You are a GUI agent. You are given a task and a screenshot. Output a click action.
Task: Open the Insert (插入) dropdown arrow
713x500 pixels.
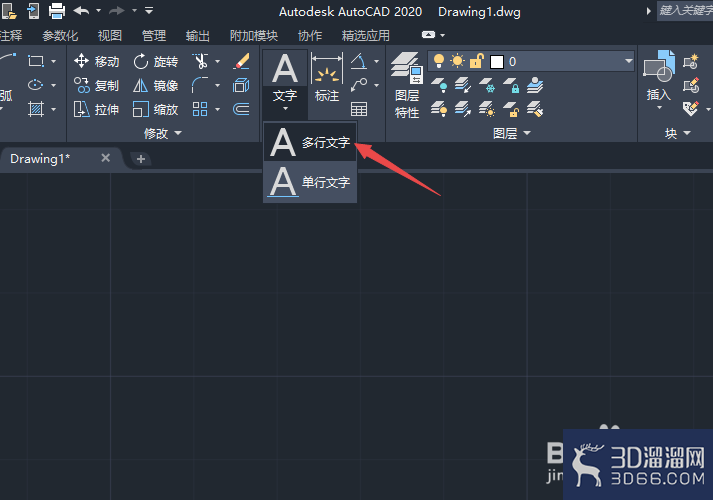click(659, 108)
